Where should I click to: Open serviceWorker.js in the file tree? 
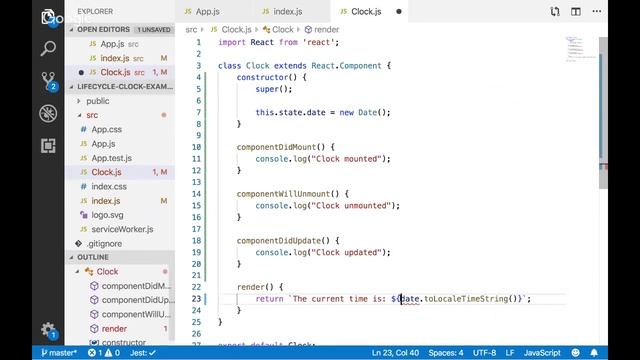tap(122, 229)
